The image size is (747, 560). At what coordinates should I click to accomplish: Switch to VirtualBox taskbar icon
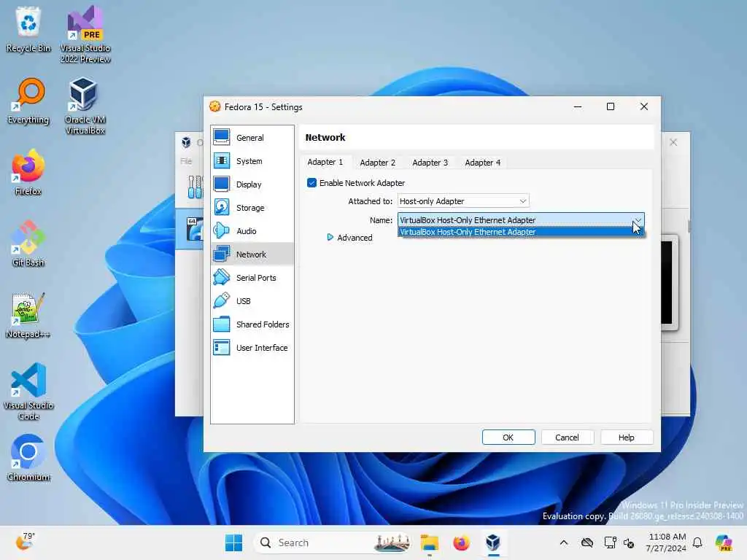click(x=493, y=542)
